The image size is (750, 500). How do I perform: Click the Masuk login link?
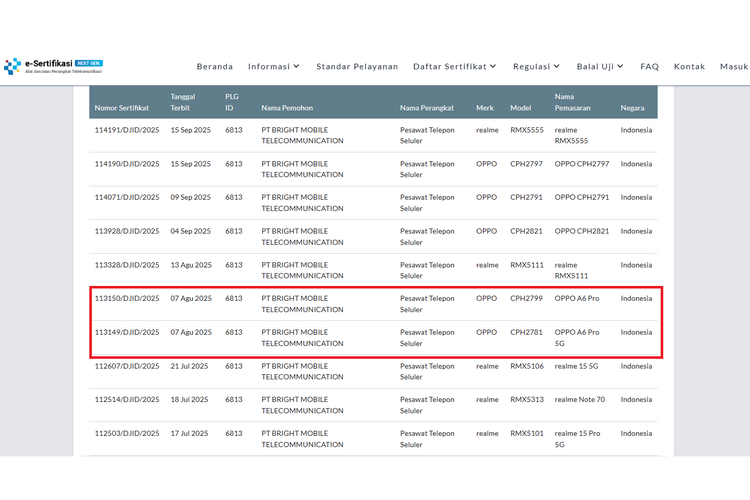tap(734, 67)
